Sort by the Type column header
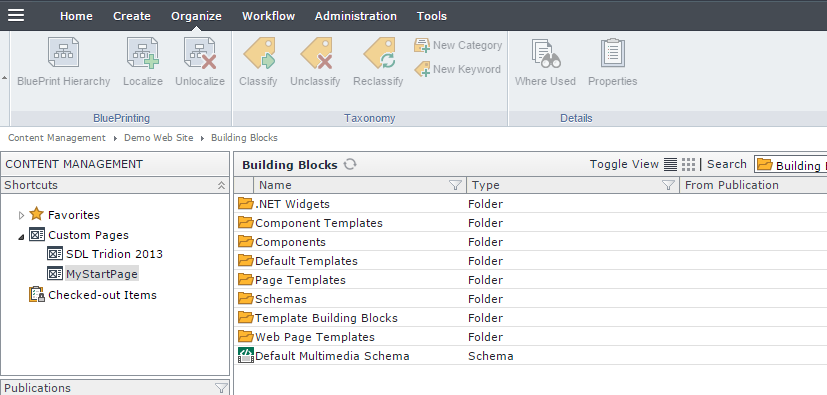This screenshot has height=395, width=827. click(x=573, y=185)
